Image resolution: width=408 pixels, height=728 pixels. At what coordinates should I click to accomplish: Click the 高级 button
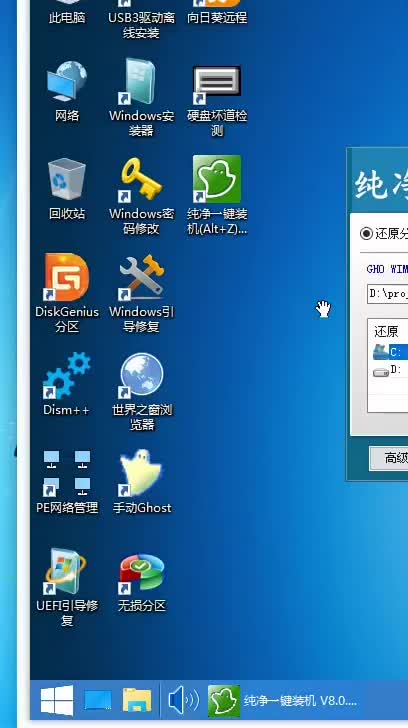(x=389, y=458)
